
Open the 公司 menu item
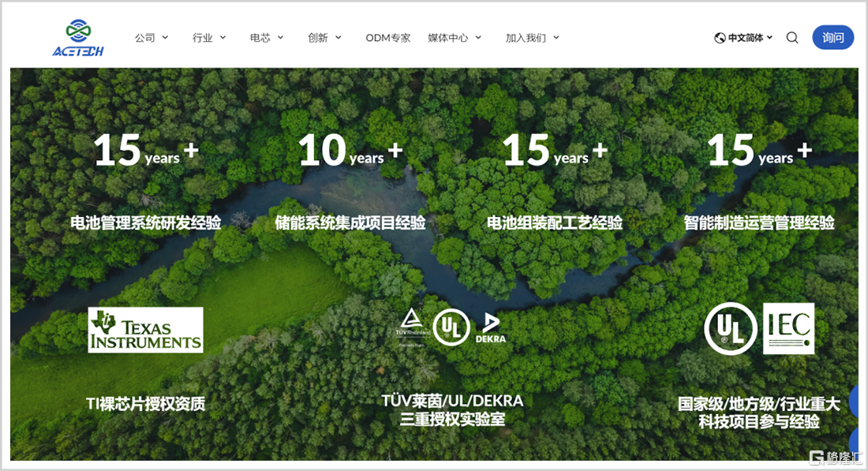145,38
